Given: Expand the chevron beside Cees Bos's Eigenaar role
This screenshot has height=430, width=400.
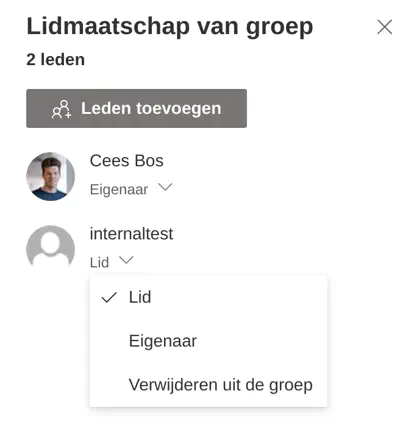Looking at the screenshot, I should click(165, 187).
